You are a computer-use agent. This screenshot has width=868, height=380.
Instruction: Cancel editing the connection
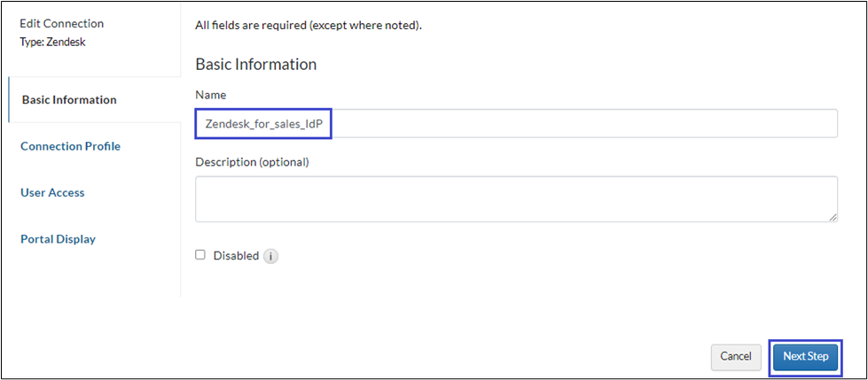(736, 356)
